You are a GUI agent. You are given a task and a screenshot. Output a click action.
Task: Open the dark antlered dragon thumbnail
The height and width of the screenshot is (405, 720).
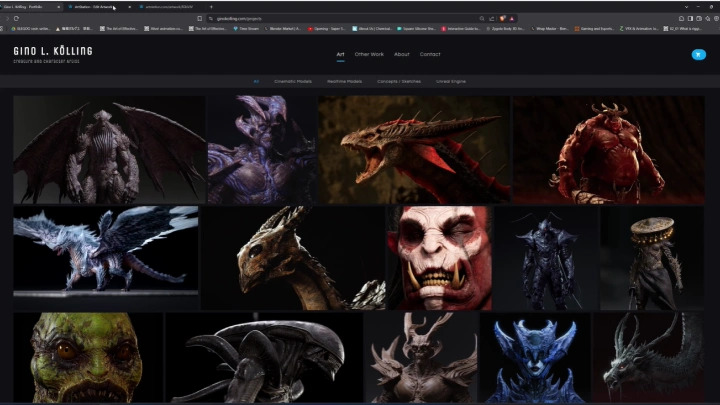tap(648, 358)
